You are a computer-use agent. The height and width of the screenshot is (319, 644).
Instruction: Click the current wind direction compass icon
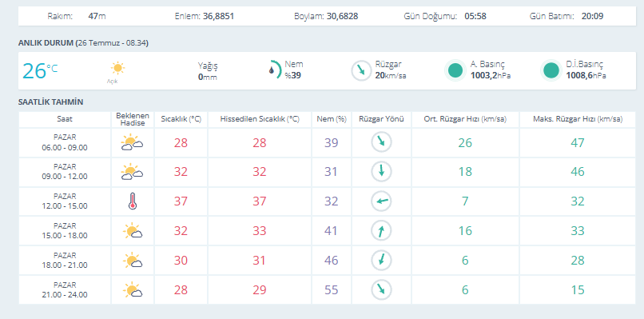tap(361, 70)
